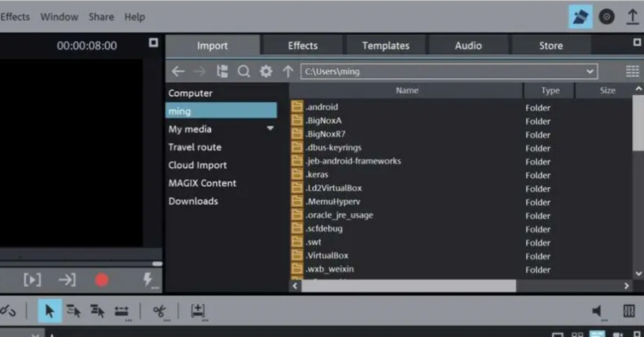Click the red record button

coord(102,280)
